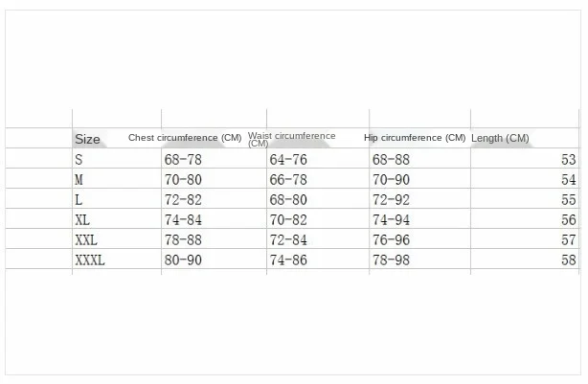Select the Length (CM) header cell

[x=500, y=139]
